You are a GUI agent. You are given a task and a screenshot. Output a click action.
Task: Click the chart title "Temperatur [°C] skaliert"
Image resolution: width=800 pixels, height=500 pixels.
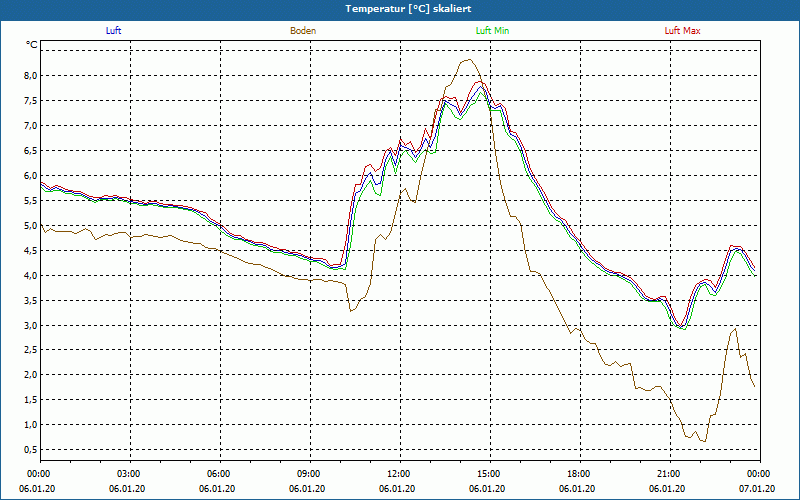[408, 9]
